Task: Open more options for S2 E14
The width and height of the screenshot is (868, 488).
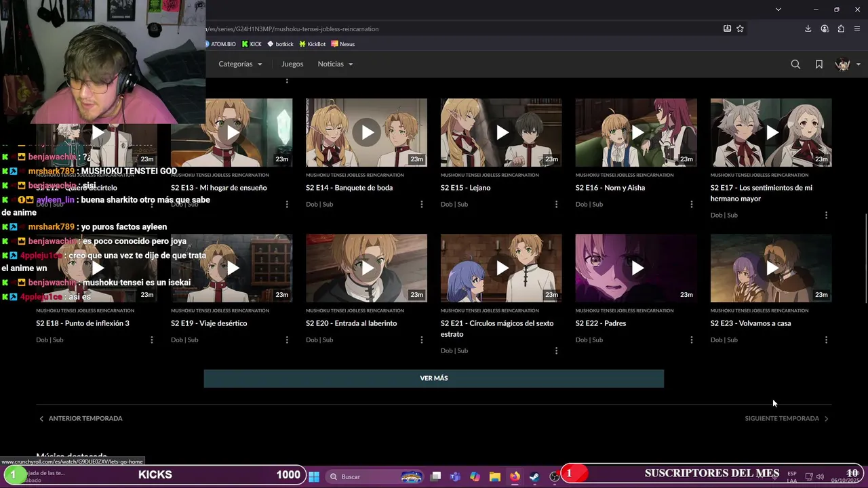Action: [x=422, y=204]
